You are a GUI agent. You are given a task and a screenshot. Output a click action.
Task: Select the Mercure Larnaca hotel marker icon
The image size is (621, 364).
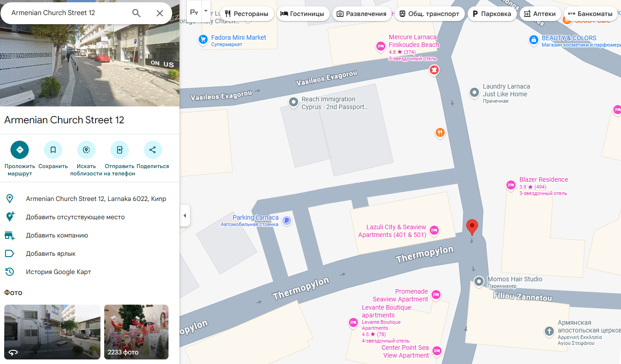(x=380, y=46)
